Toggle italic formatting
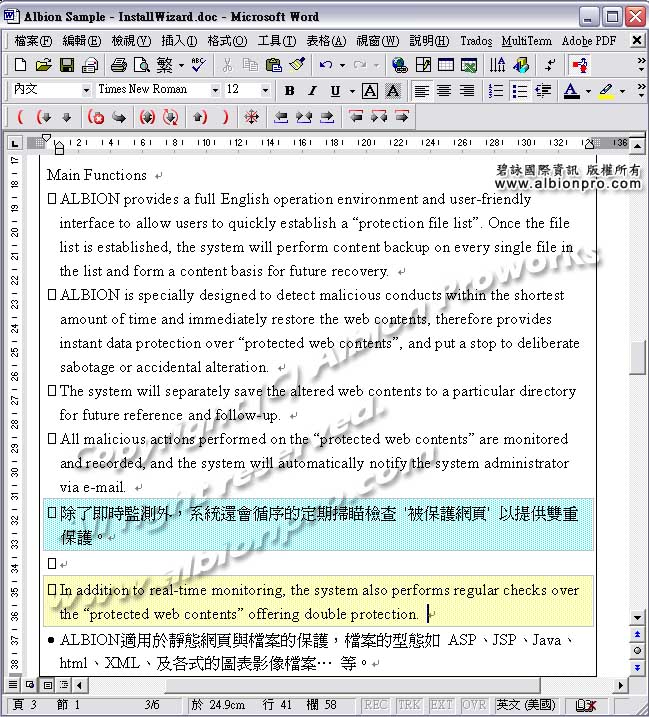The width and height of the screenshot is (649, 717). tap(312, 91)
